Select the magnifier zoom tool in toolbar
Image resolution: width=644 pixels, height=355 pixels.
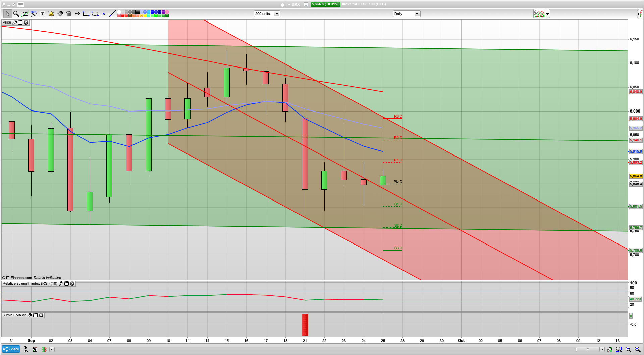pos(16,14)
